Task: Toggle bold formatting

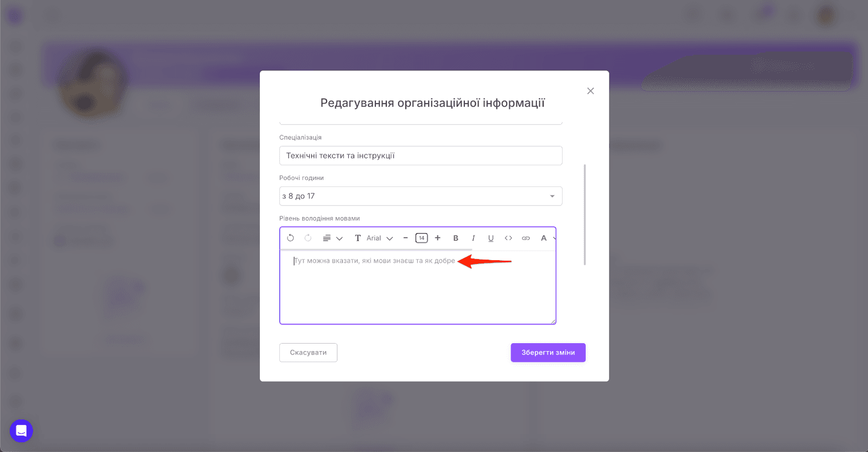Action: (x=456, y=238)
